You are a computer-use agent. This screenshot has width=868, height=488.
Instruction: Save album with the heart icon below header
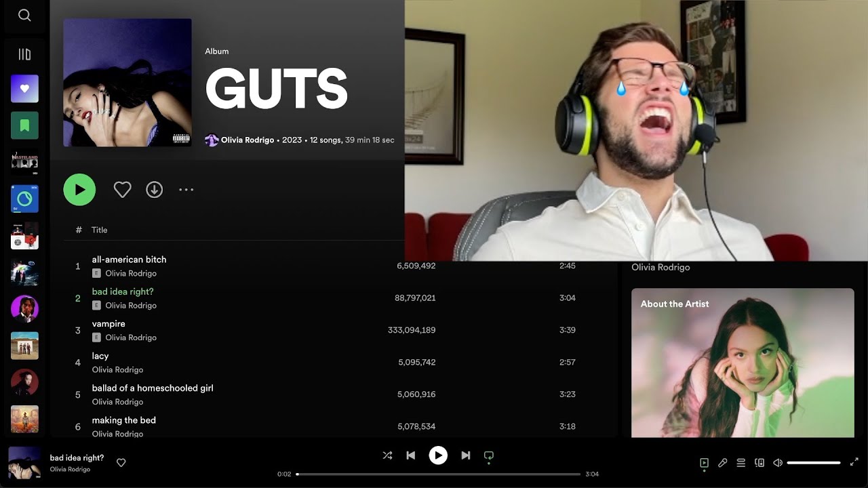[x=122, y=190]
